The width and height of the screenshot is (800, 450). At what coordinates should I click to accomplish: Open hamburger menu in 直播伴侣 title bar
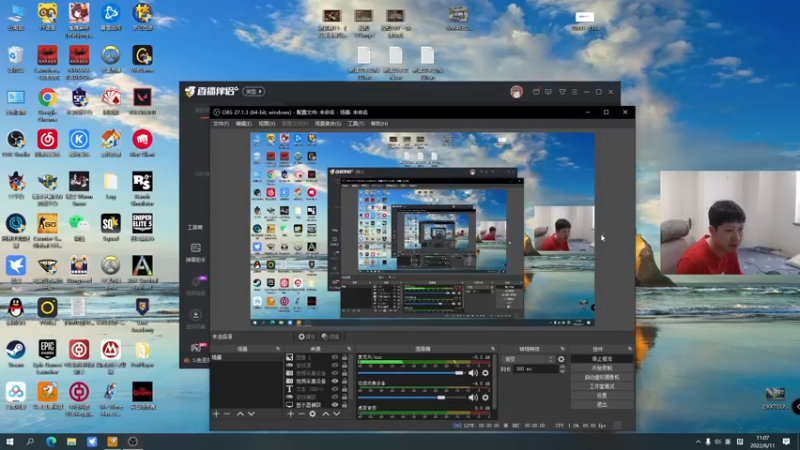[574, 92]
